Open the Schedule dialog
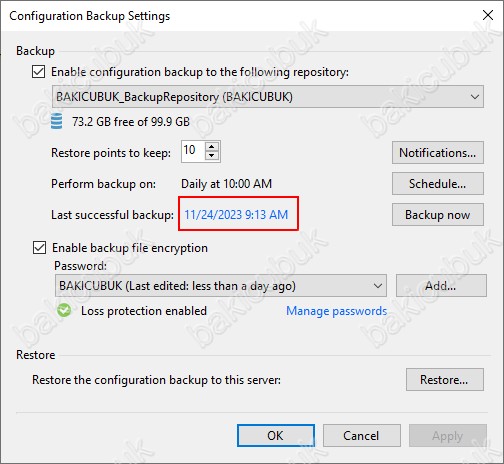 [x=438, y=184]
